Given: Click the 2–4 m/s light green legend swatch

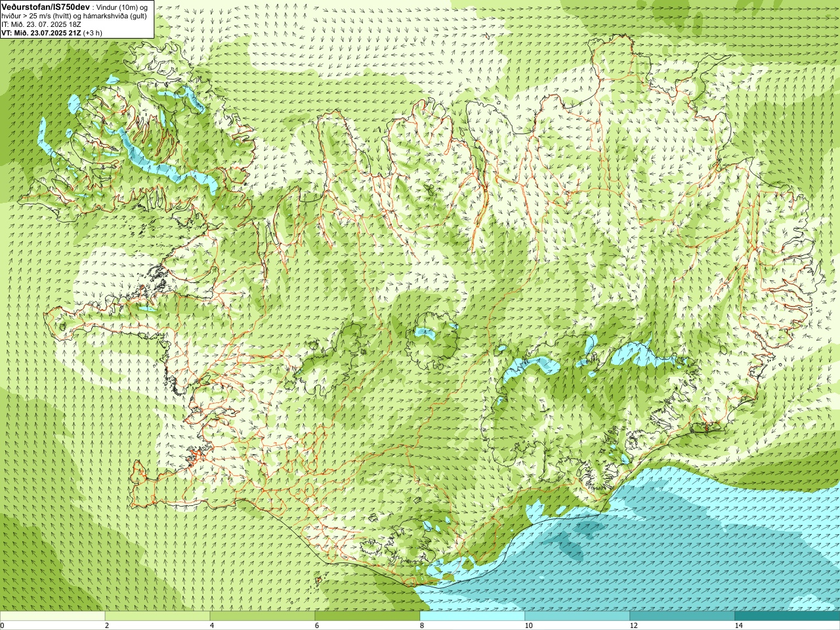Looking at the screenshot, I should [157, 616].
